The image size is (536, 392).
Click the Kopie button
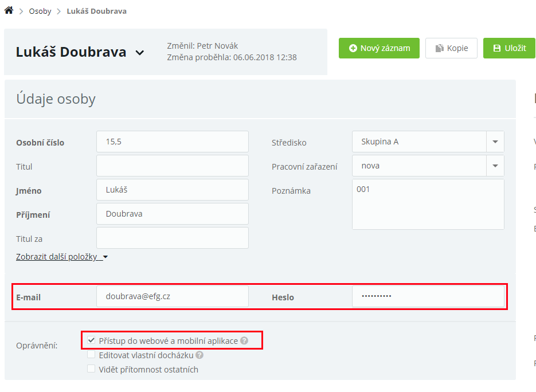(x=451, y=48)
